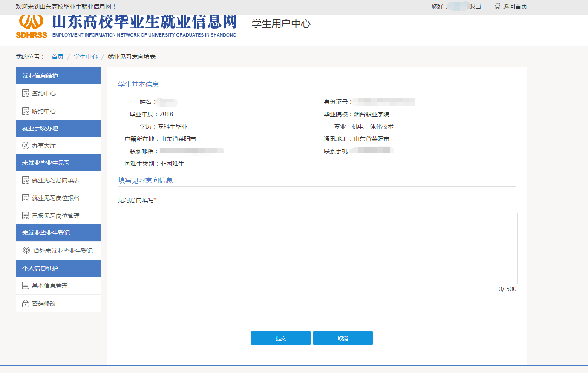Click the 基本信息管理 list icon
Image resolution: width=588 pixels, height=373 pixels.
click(26, 286)
